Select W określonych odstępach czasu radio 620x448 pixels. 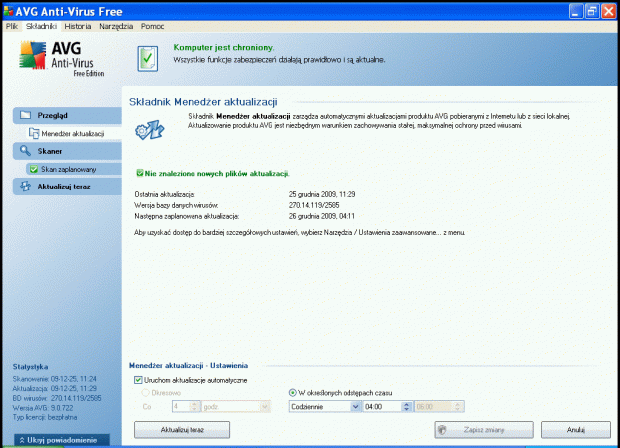pos(293,393)
